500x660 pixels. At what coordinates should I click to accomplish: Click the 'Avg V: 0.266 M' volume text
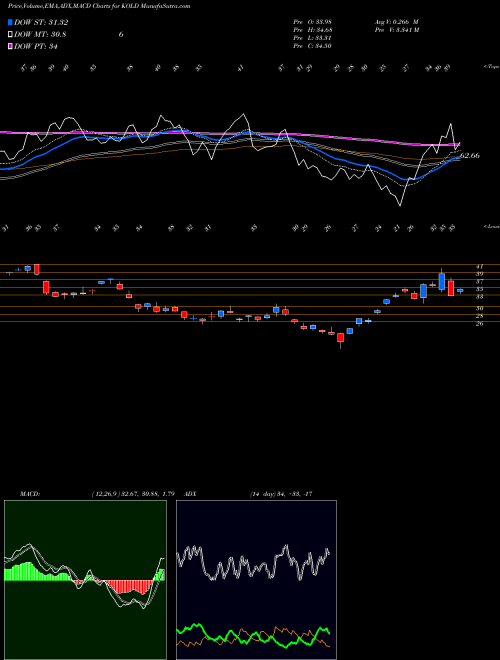396,22
